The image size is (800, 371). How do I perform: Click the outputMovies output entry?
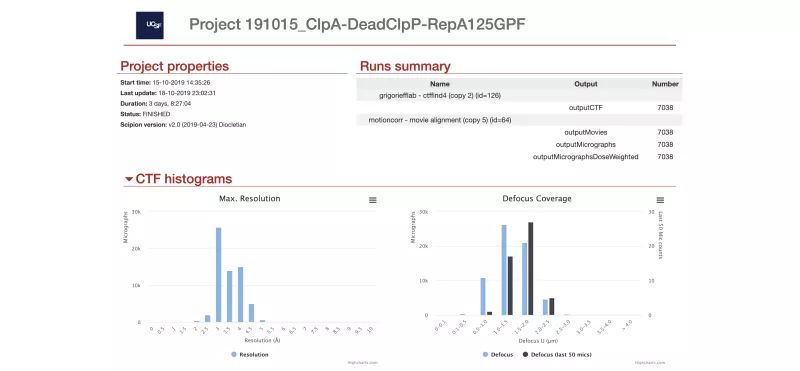point(586,132)
